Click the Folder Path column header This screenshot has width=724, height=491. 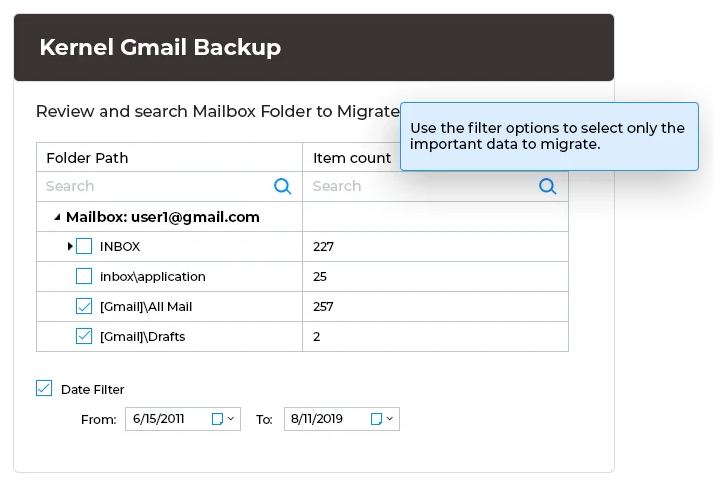pyautogui.click(x=87, y=158)
